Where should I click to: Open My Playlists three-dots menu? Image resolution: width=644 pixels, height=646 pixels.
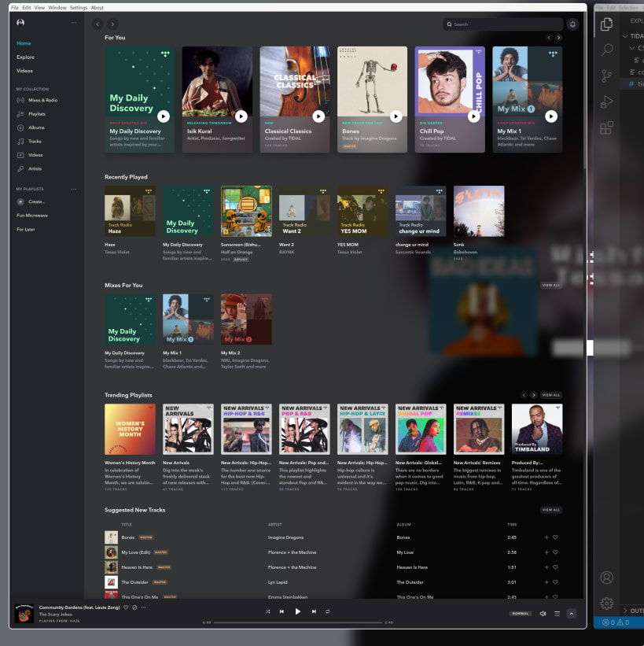point(74,189)
